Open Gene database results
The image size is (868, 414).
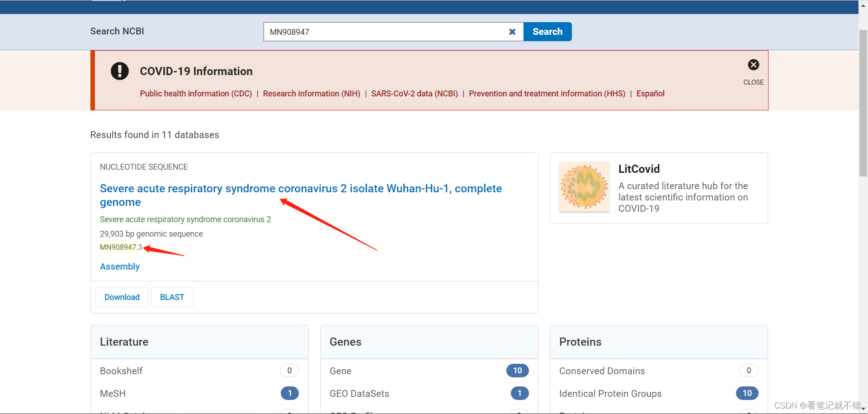click(x=429, y=371)
